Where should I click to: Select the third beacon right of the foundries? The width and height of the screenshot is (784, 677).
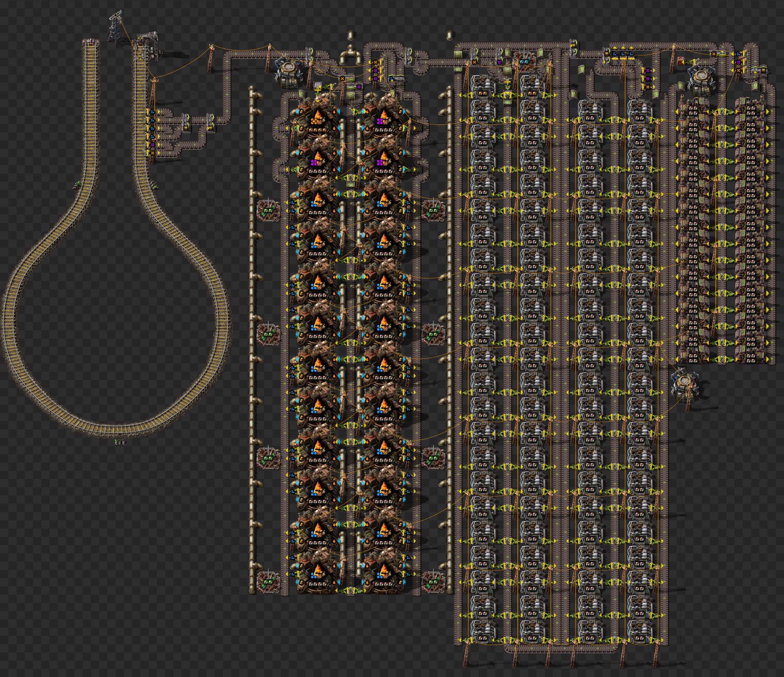[433, 458]
